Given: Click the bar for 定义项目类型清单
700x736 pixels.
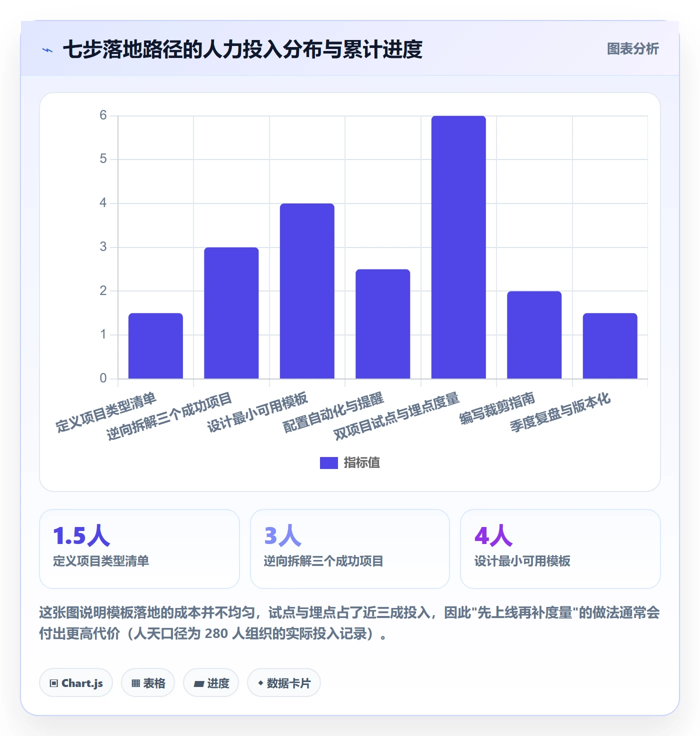Looking at the screenshot, I should (155, 346).
